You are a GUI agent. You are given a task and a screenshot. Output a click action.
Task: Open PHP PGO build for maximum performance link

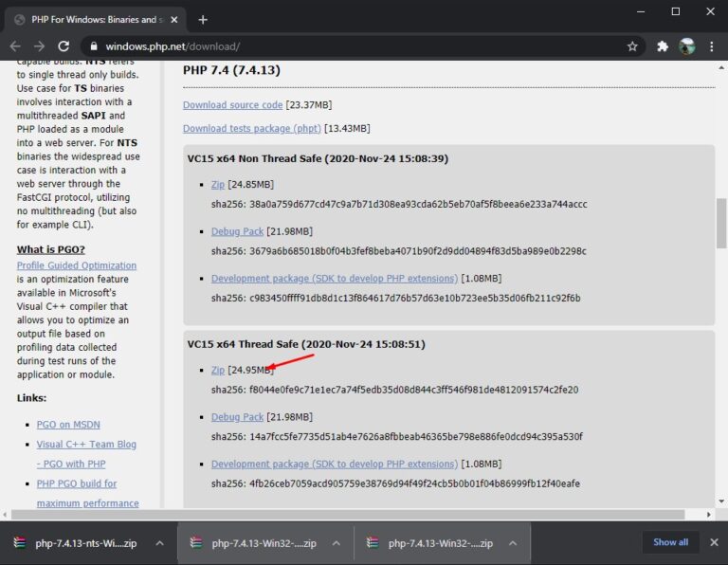click(88, 494)
